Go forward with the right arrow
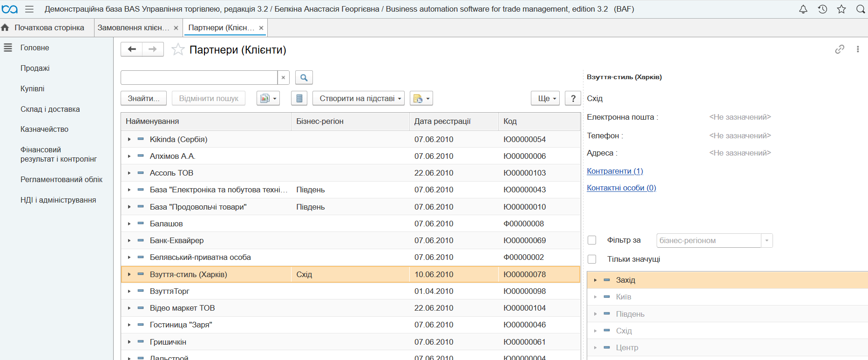The height and width of the screenshot is (360, 868). coord(153,49)
